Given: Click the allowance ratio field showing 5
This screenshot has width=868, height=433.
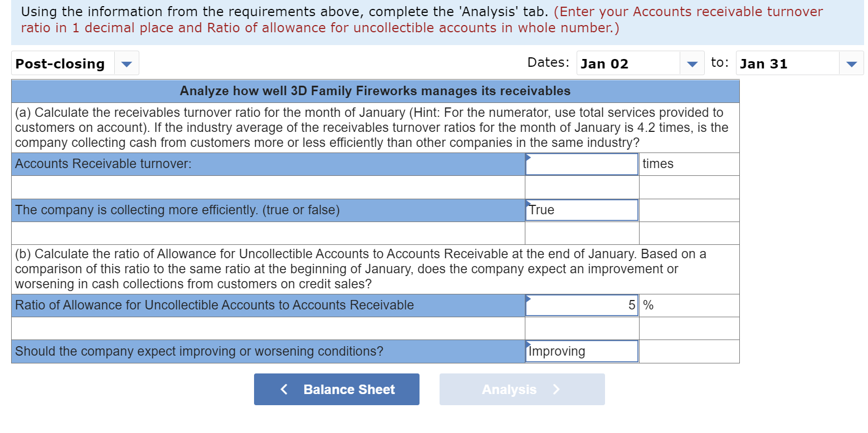Looking at the screenshot, I should coord(581,305).
